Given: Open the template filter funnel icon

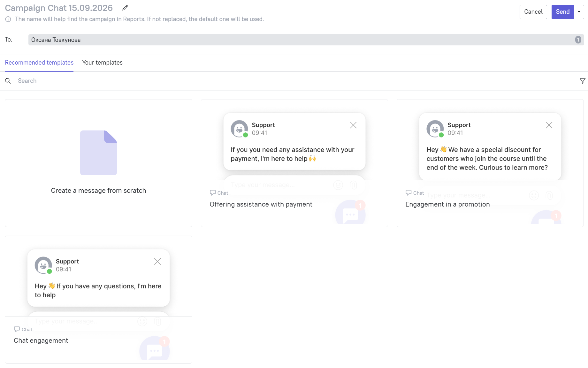Looking at the screenshot, I should 583,81.
